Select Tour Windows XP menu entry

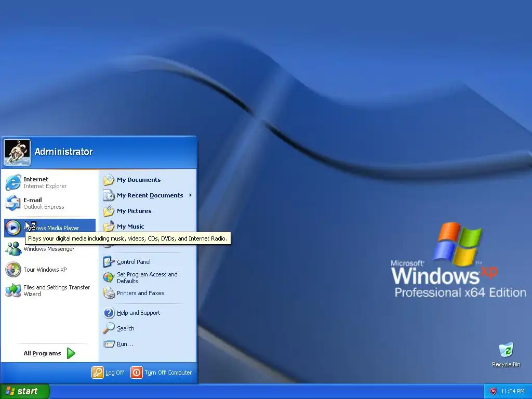pos(45,270)
